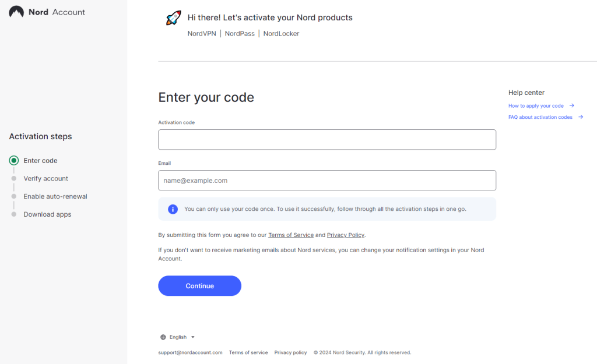The height and width of the screenshot is (364, 597).
Task: Click the blue info icon
Action: coord(173,209)
